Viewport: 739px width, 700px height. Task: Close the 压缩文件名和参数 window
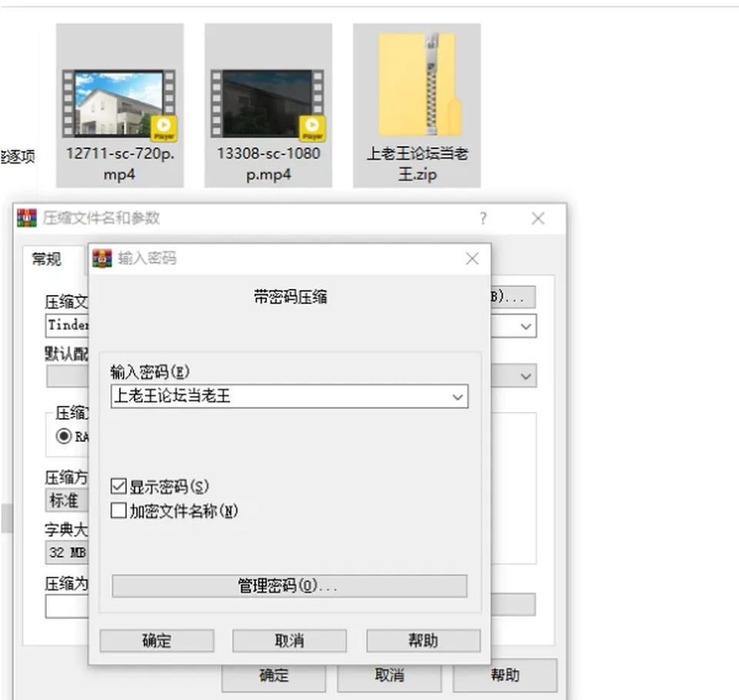[x=538, y=218]
